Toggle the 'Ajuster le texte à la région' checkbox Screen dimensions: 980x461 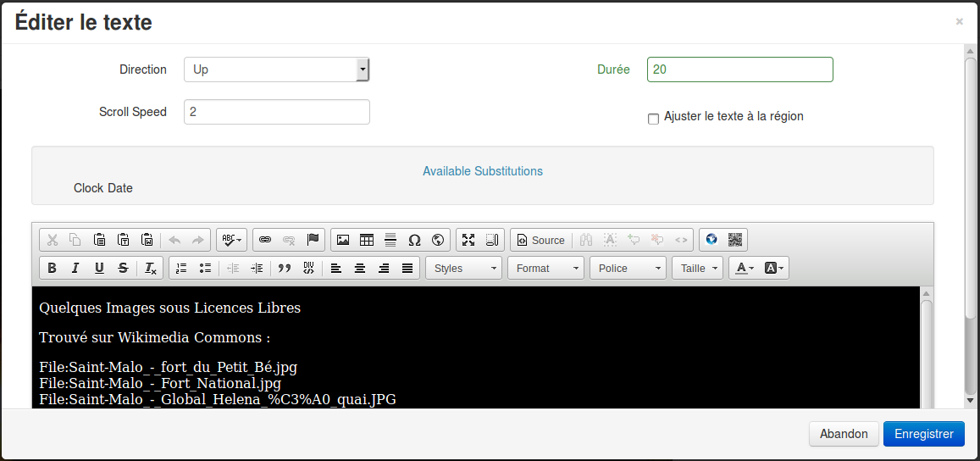[x=653, y=119]
